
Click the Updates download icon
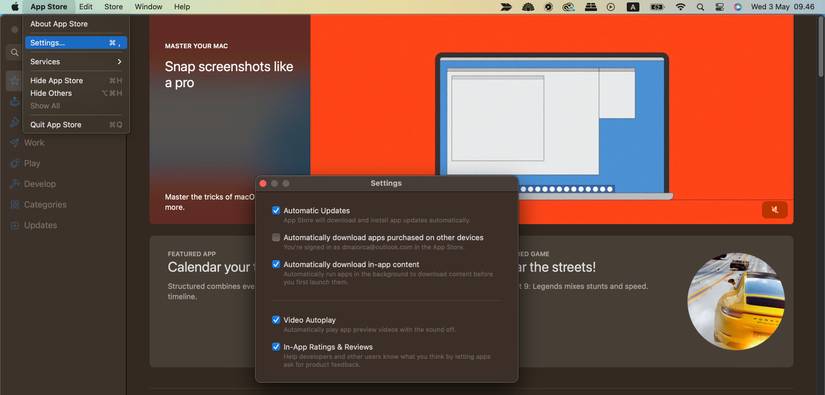(x=15, y=225)
